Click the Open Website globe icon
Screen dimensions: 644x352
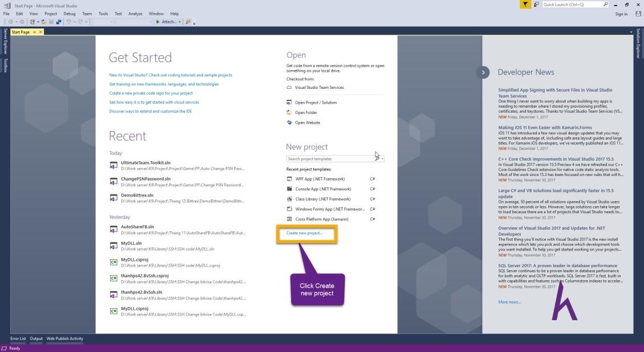click(289, 122)
